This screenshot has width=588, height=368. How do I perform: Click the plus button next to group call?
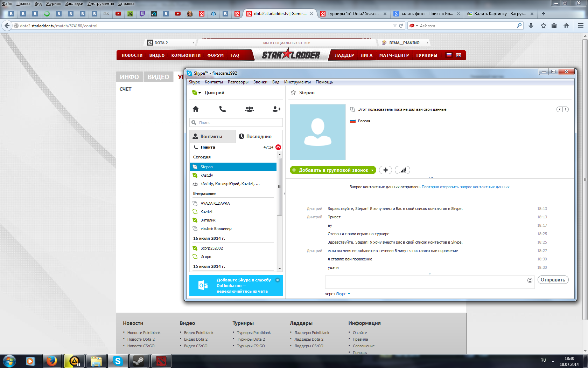click(385, 170)
